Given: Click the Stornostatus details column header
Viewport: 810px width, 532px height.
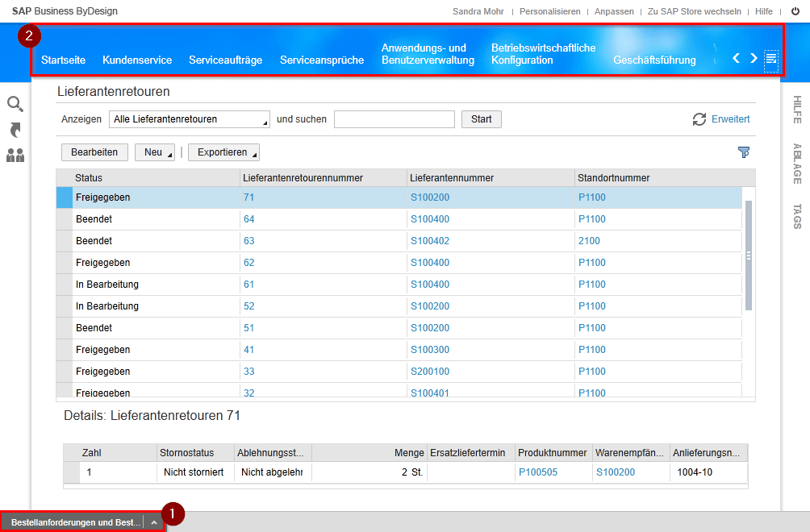Looking at the screenshot, I should 195,452.
